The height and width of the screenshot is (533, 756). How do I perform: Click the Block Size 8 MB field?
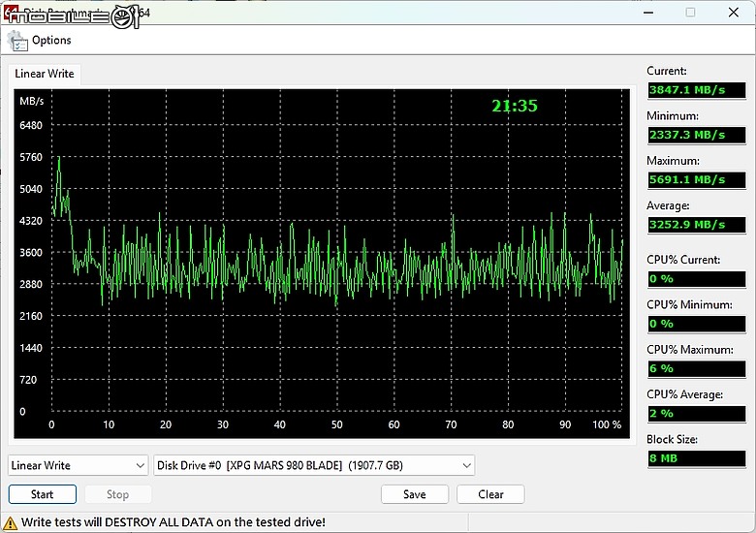[696, 458]
